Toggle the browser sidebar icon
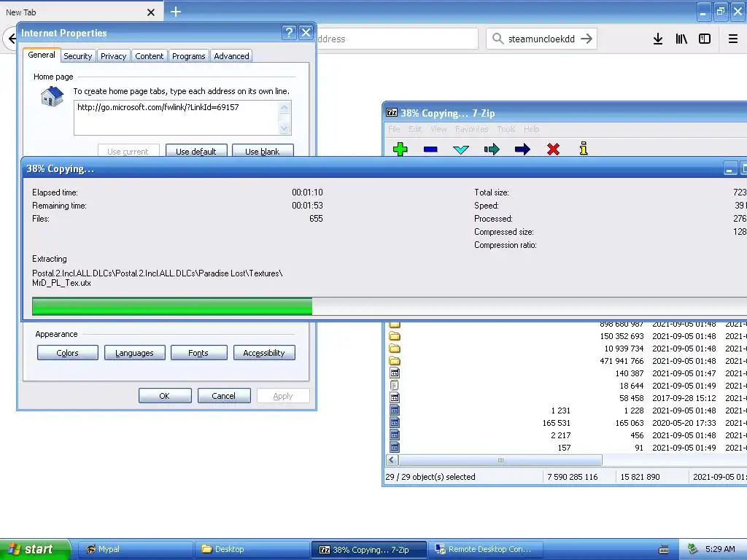 (x=705, y=39)
